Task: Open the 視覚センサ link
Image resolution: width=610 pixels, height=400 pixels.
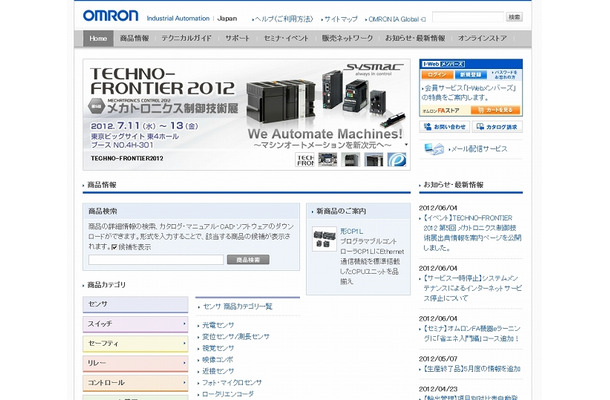Action: [x=218, y=348]
